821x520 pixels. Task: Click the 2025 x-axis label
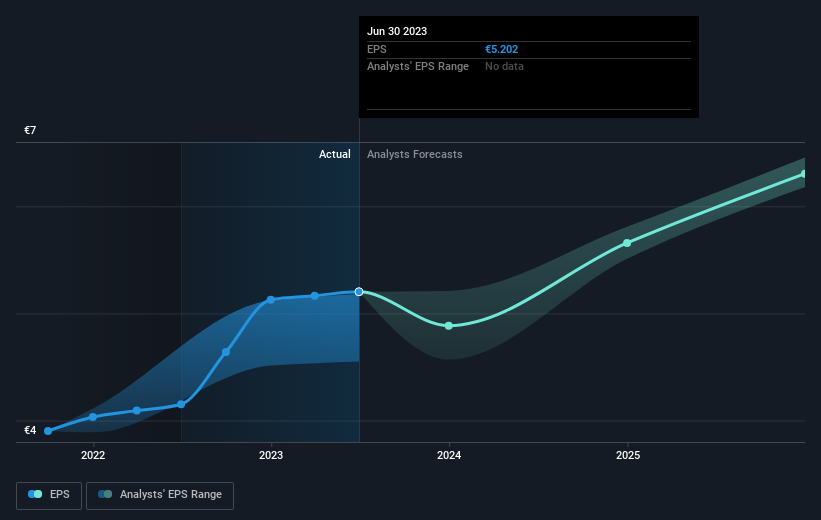point(628,455)
